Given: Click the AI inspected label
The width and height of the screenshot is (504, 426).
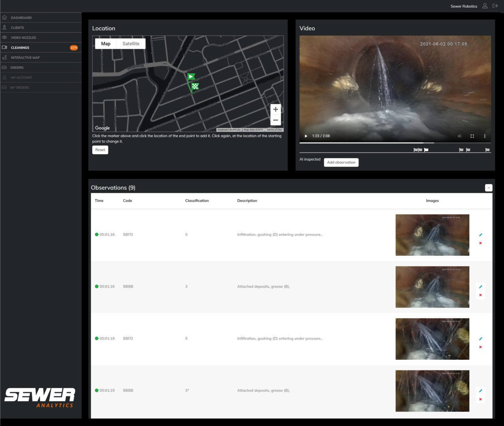Looking at the screenshot, I should pos(310,159).
